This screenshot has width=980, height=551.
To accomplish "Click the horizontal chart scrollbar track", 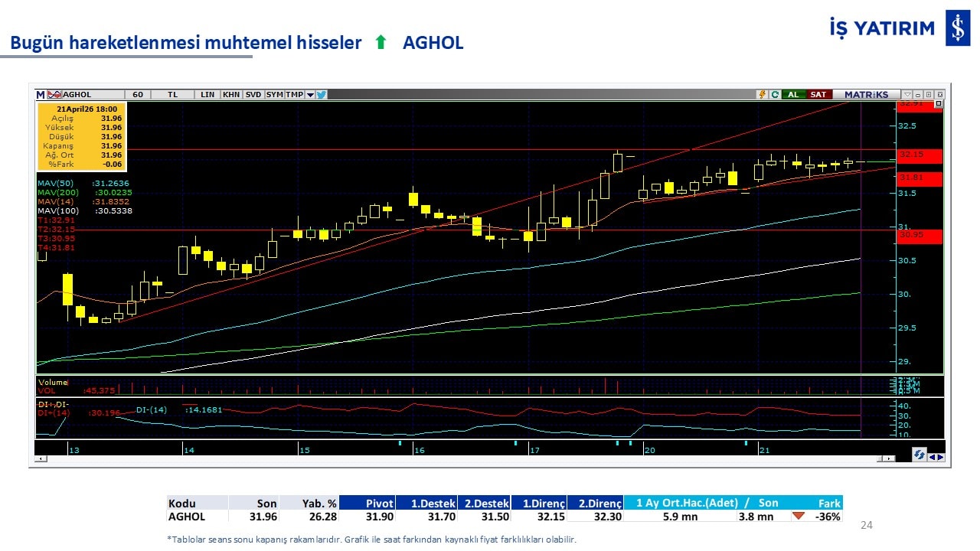I will point(459,458).
